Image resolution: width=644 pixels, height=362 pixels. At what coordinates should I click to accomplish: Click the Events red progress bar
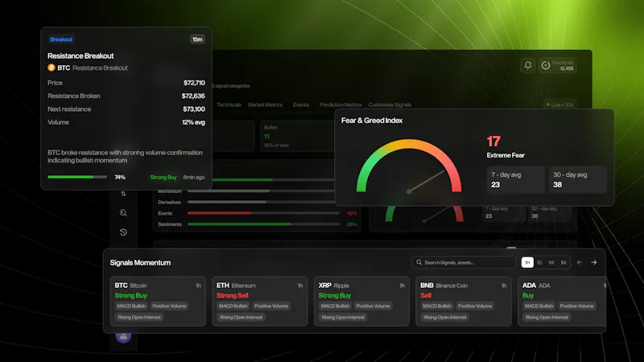263,213
